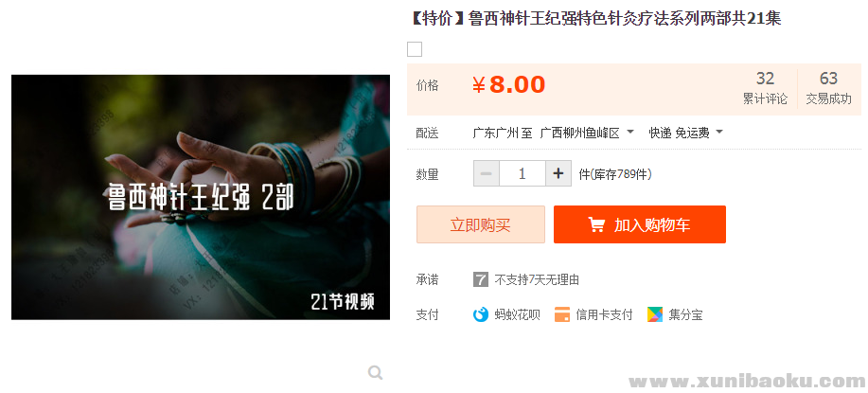Viewport: 868px width, 393px height.
Task: Open the 63 交易成功 transactions tab
Action: (x=828, y=88)
